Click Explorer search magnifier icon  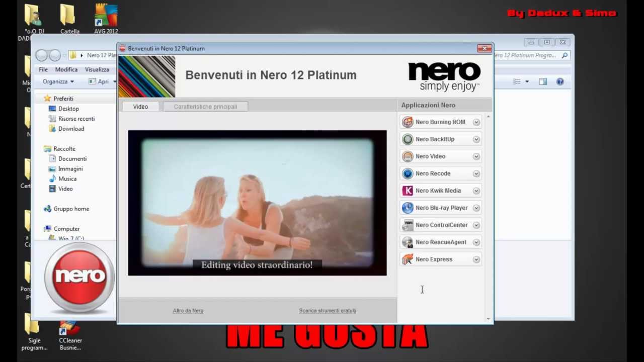(x=565, y=55)
